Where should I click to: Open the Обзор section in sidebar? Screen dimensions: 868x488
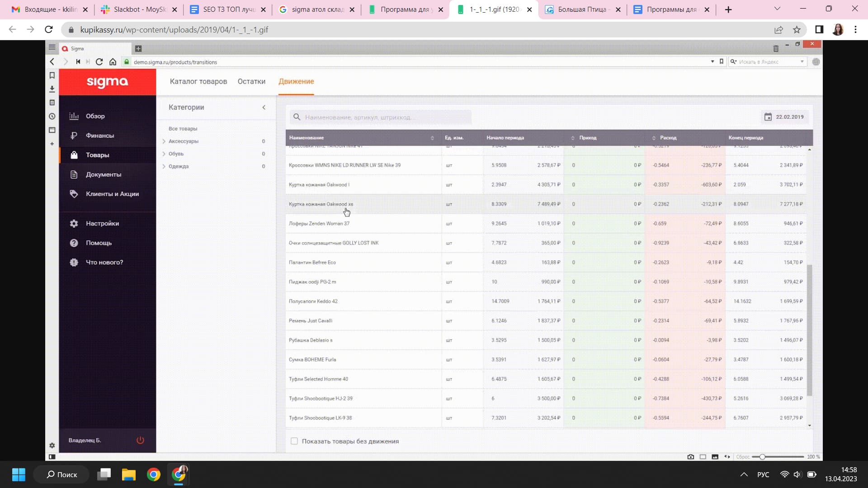95,116
